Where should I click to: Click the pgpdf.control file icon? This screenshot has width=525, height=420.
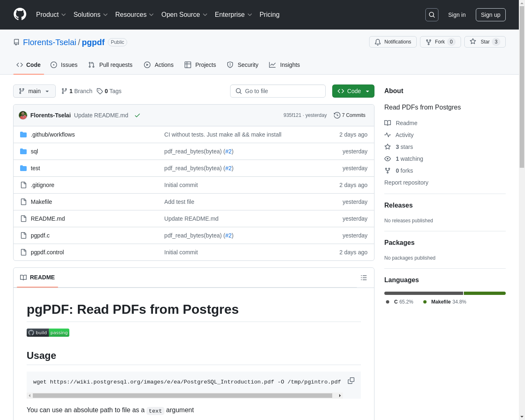(x=23, y=252)
